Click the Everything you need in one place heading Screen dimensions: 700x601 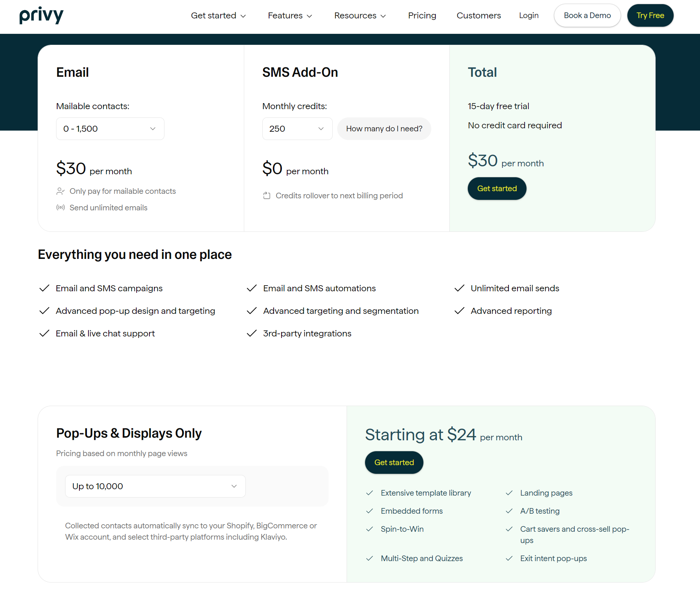click(135, 255)
